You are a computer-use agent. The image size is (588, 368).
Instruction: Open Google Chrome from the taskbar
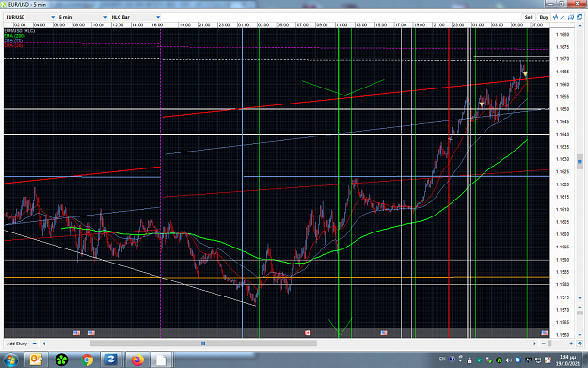[x=87, y=360]
